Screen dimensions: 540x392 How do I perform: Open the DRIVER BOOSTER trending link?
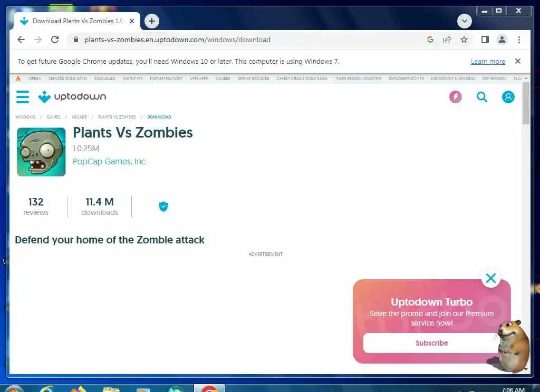point(254,79)
